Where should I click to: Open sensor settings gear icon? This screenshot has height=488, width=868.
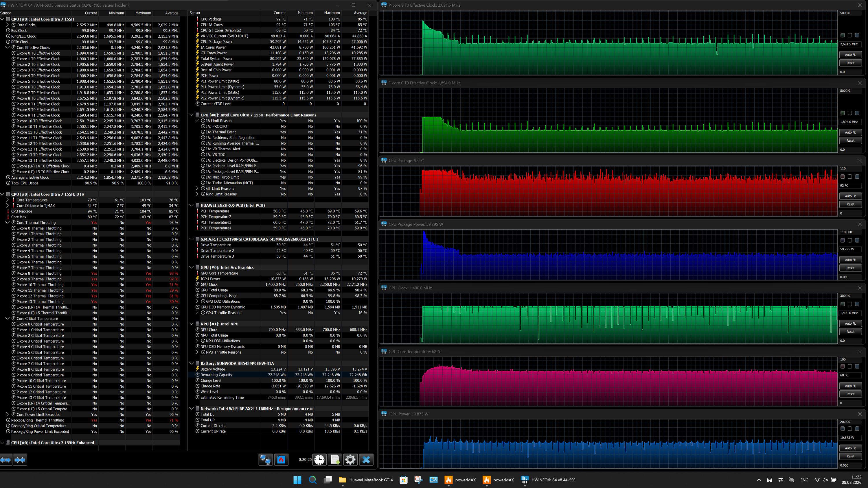pyautogui.click(x=350, y=460)
